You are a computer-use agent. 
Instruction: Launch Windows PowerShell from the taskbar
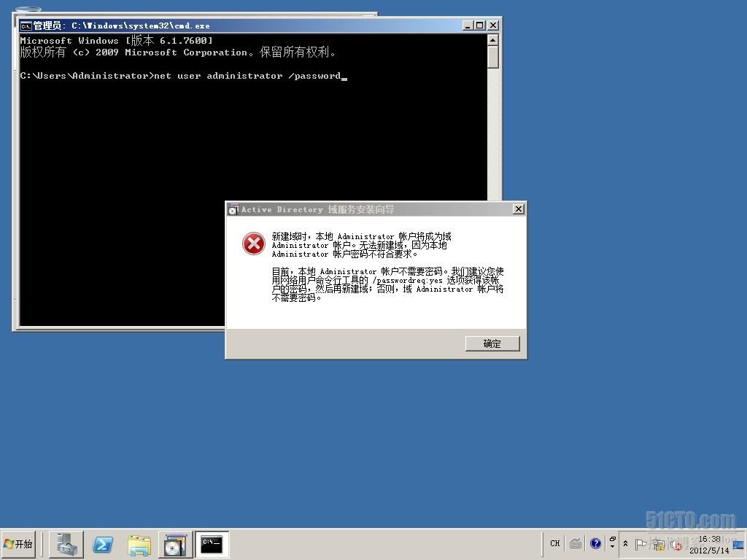click(103, 544)
